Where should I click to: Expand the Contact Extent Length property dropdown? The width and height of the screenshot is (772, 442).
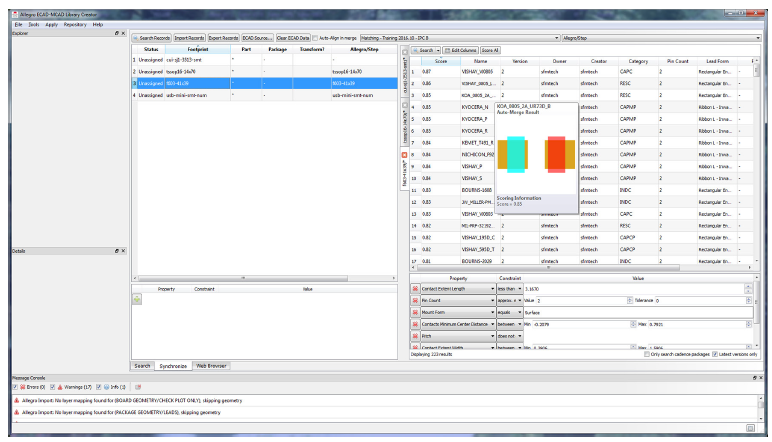coord(493,288)
